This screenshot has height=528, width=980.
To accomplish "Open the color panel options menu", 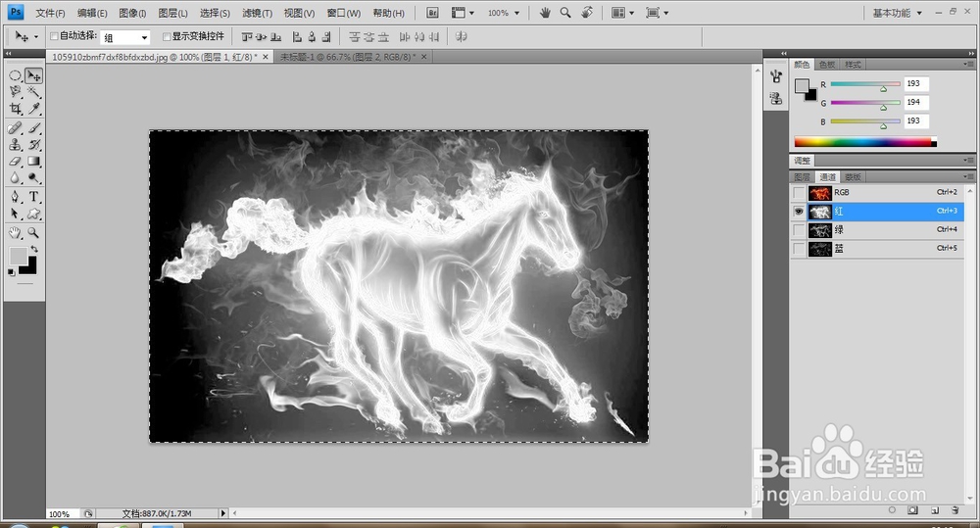I will tap(968, 64).
